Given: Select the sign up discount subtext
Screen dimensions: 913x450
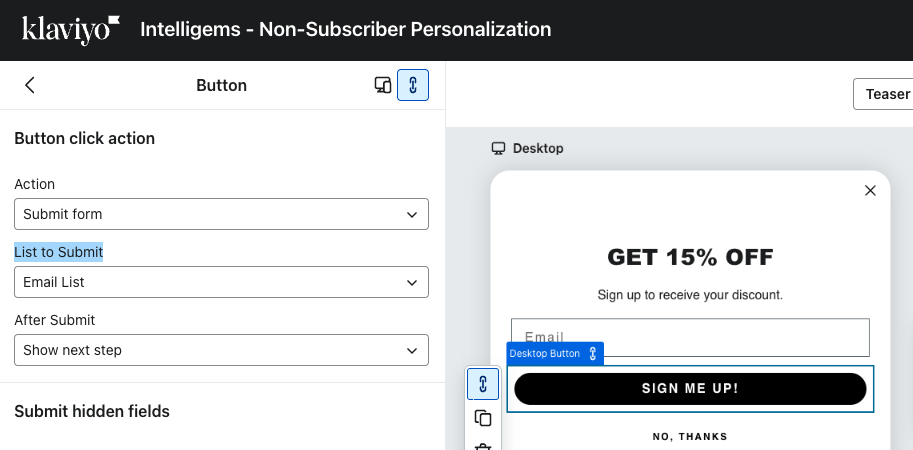Looking at the screenshot, I should click(690, 295).
